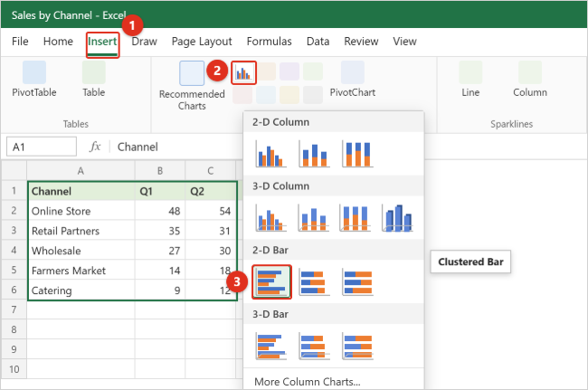Click the Q1 header cell
This screenshot has height=390, width=588.
[160, 191]
